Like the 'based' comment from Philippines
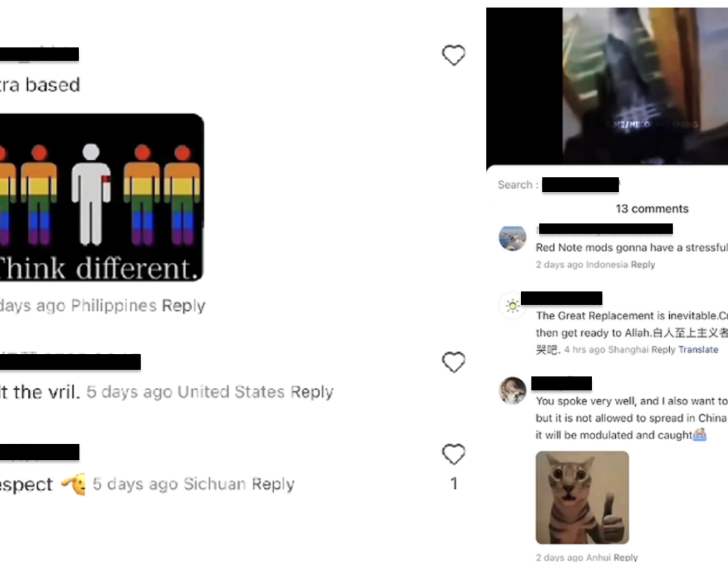The height and width of the screenshot is (570, 728). click(453, 55)
